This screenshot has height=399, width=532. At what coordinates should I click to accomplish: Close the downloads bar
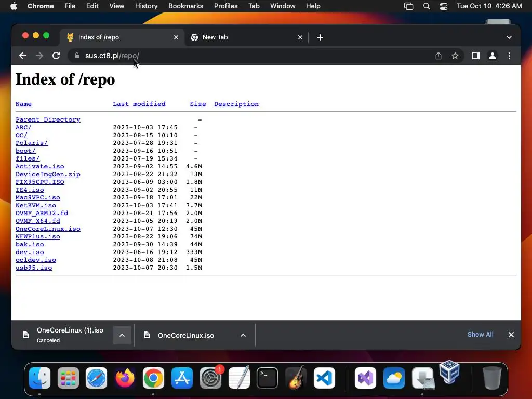pos(511,335)
